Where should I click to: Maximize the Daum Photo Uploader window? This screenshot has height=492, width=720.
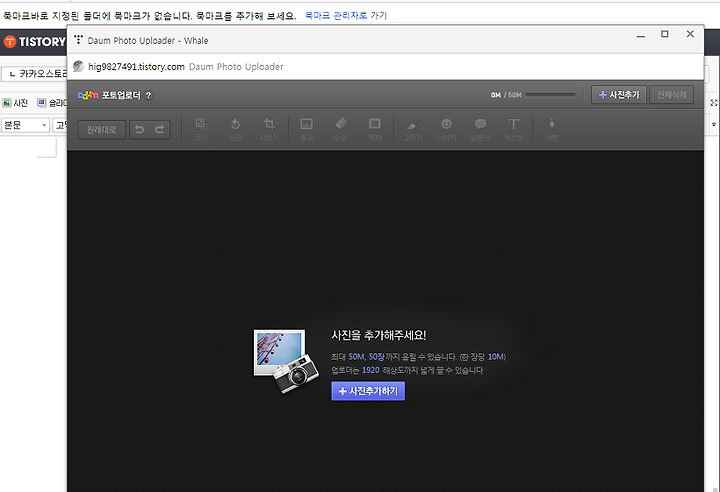(x=664, y=34)
